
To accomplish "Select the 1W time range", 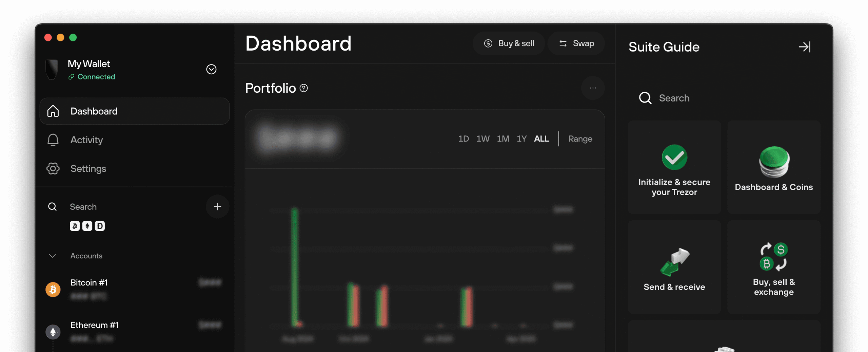I will click(483, 138).
